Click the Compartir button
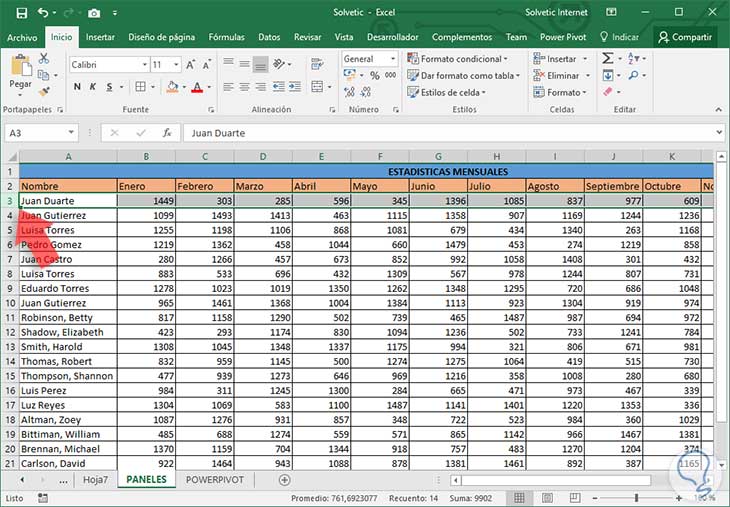 685,37
